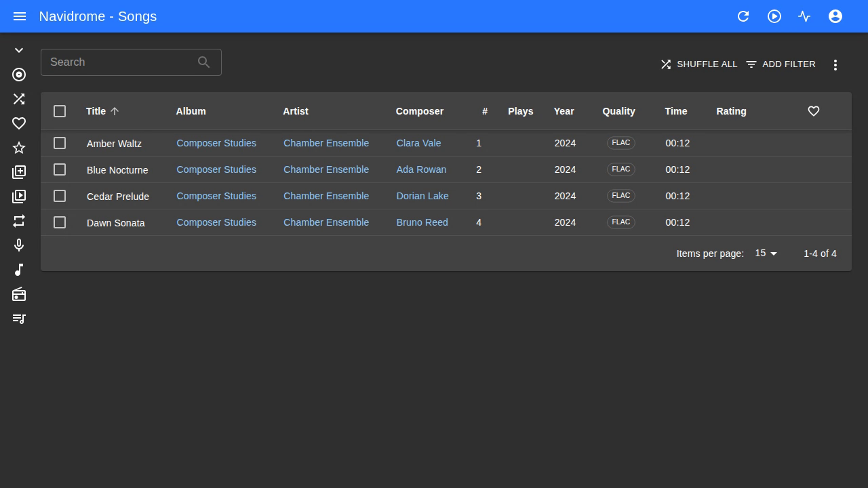The height and width of the screenshot is (488, 868).
Task: Collapse the sidebar albums chevron
Action: coord(19,50)
